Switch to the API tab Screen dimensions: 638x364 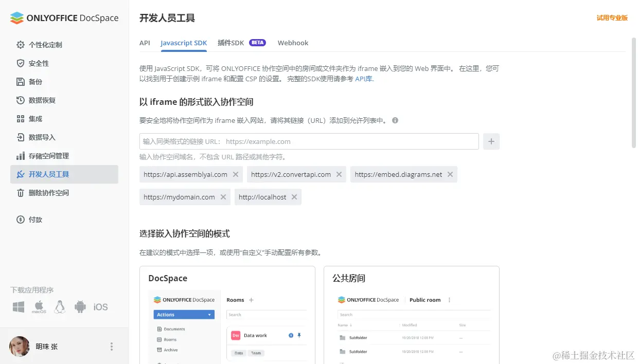145,43
